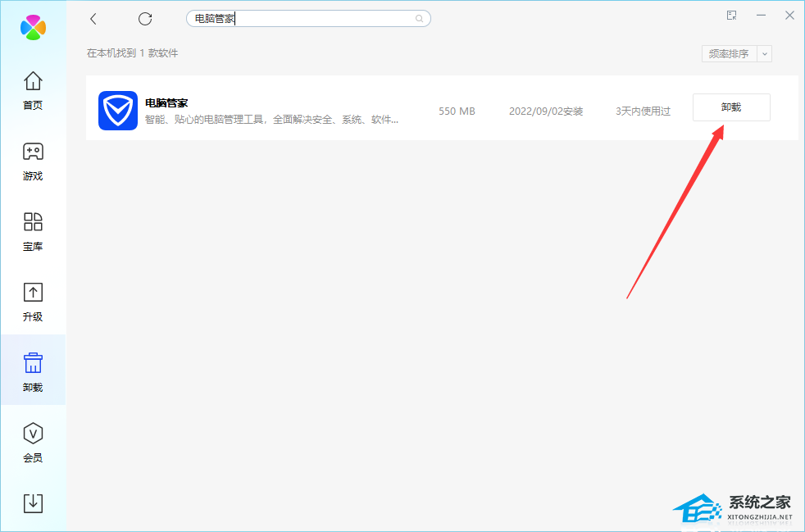Expand the sort dropdown arrow
This screenshot has width=805, height=532.
[x=765, y=53]
